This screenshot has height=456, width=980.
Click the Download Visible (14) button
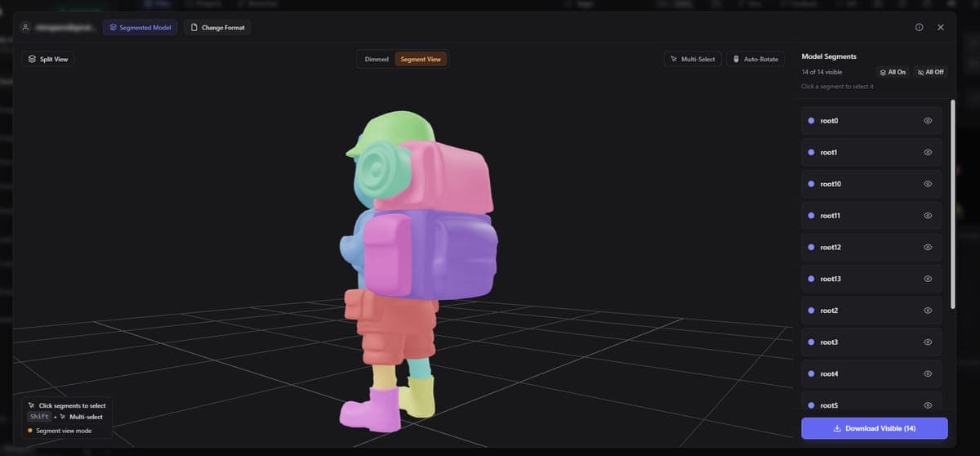pyautogui.click(x=875, y=428)
